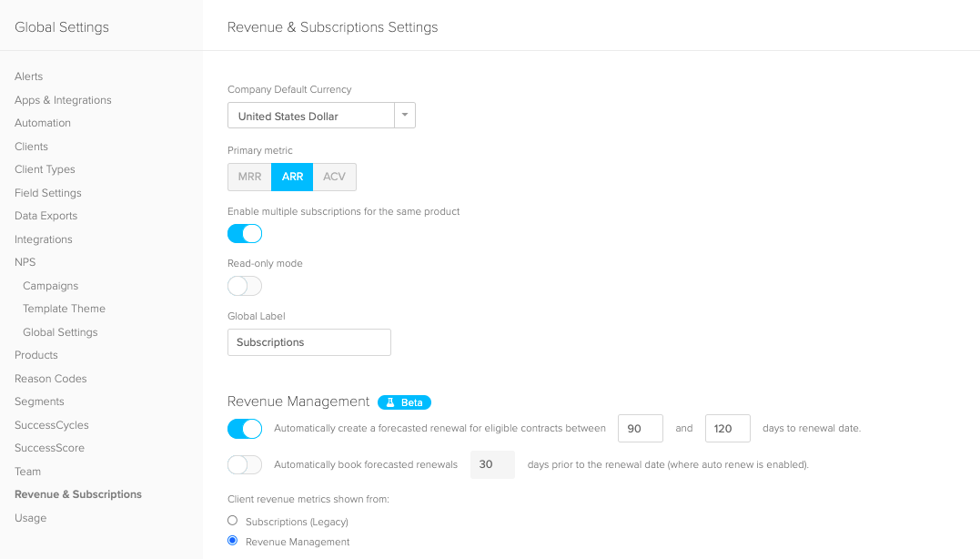This screenshot has height=559, width=980.
Task: Open SuccessCycles settings
Action: [x=52, y=425]
